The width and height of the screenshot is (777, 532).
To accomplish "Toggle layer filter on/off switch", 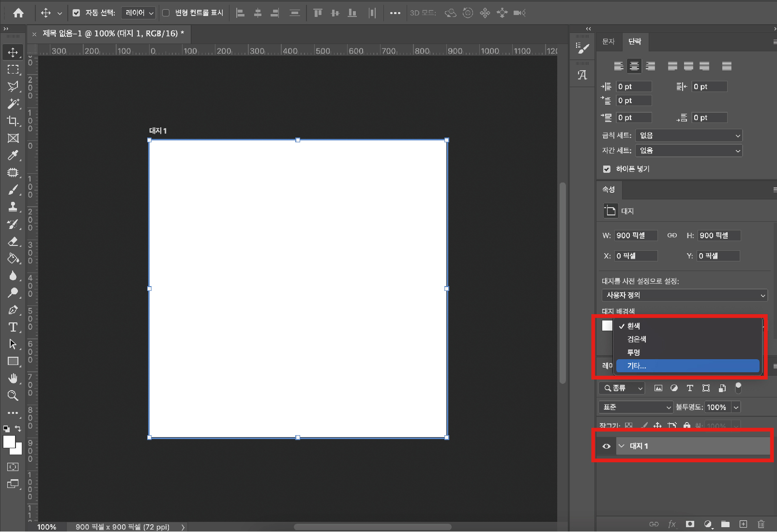I will pyautogui.click(x=738, y=388).
